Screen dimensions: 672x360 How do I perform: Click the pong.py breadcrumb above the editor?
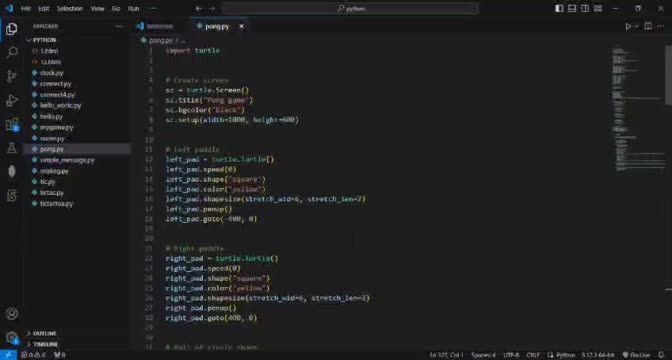coord(161,41)
